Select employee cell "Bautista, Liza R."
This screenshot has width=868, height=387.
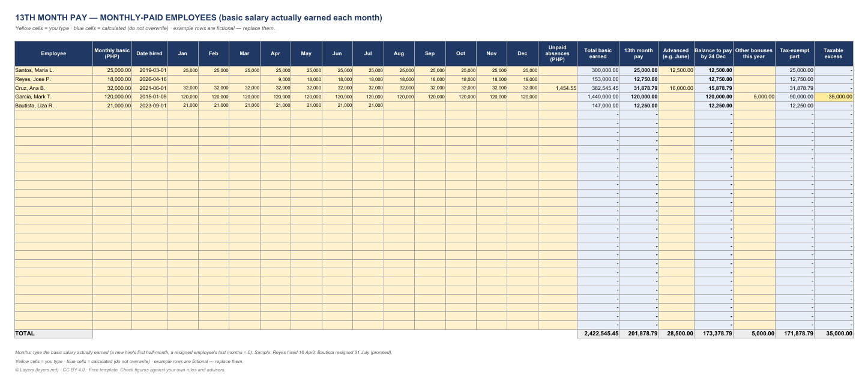point(53,106)
